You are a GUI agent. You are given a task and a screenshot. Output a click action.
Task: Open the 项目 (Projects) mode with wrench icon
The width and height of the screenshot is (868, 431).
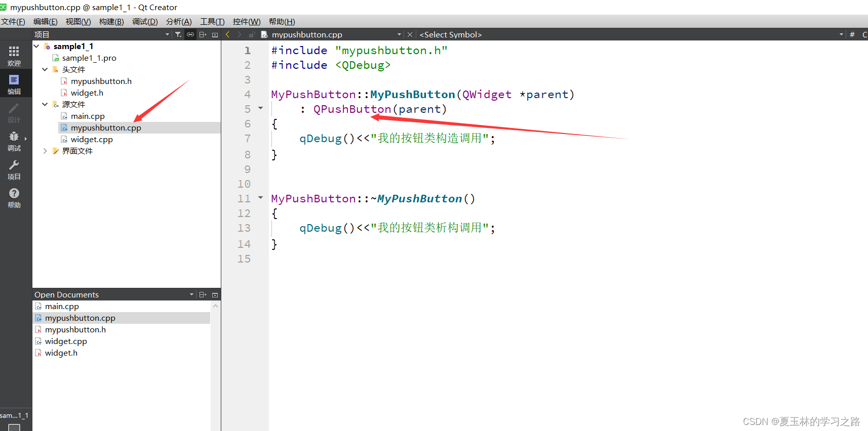[14, 169]
